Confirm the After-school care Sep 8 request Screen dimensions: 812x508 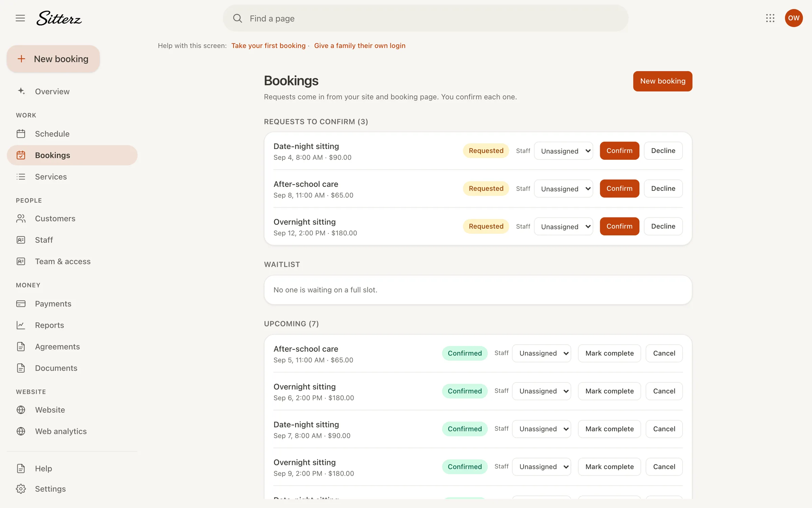(x=619, y=189)
